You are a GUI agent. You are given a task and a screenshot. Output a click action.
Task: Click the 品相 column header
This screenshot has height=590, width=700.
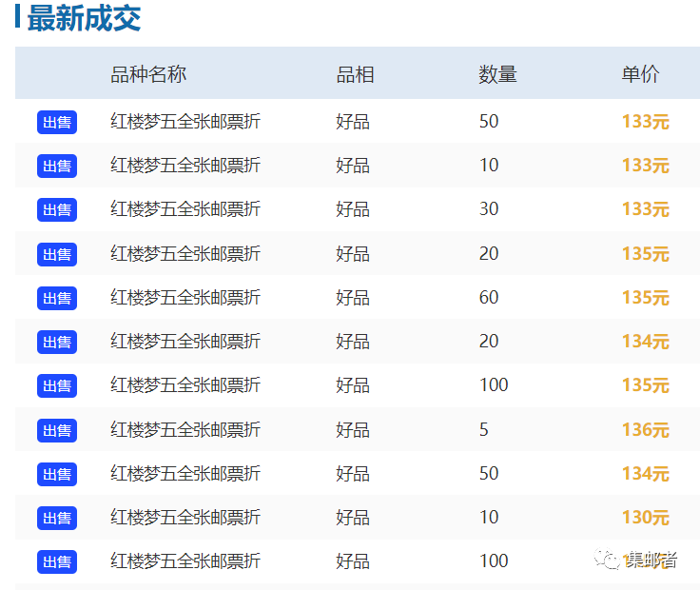tap(355, 74)
